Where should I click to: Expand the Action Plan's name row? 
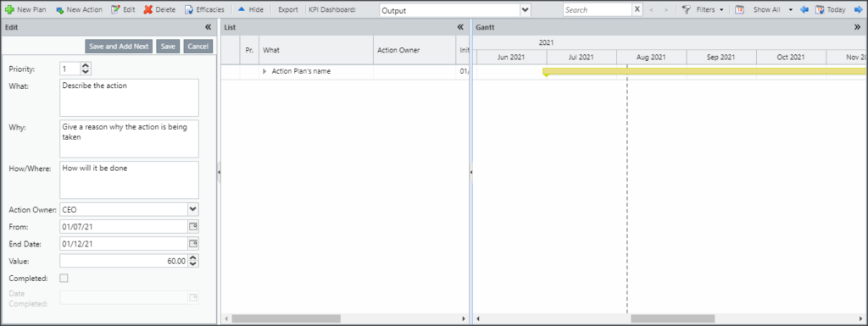click(264, 71)
